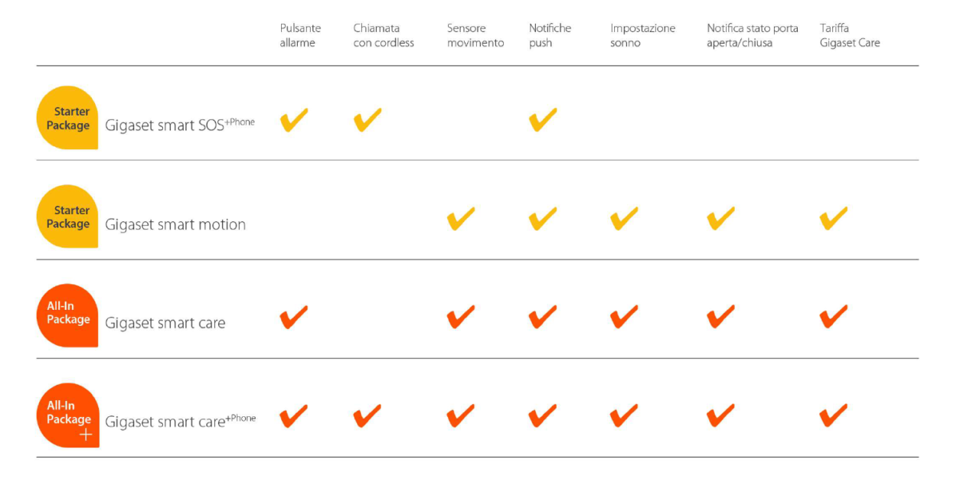
Task: Click the Pulsante allarme column header
Action: [x=300, y=35]
